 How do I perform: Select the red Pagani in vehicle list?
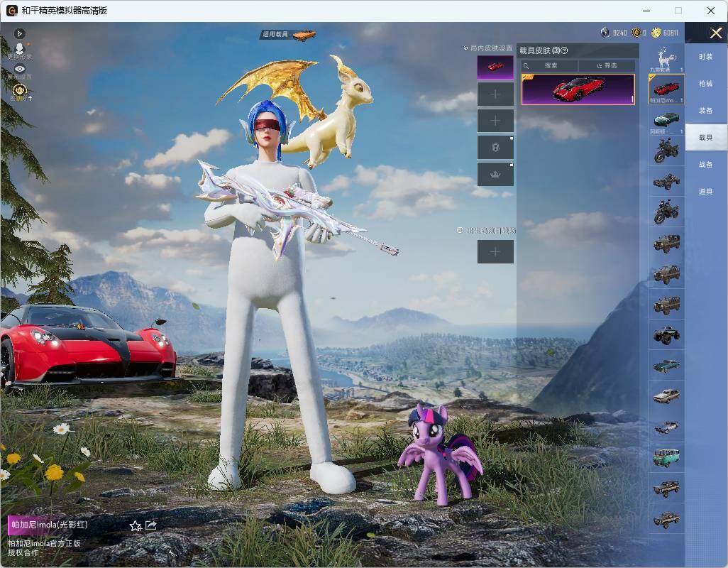coord(666,89)
